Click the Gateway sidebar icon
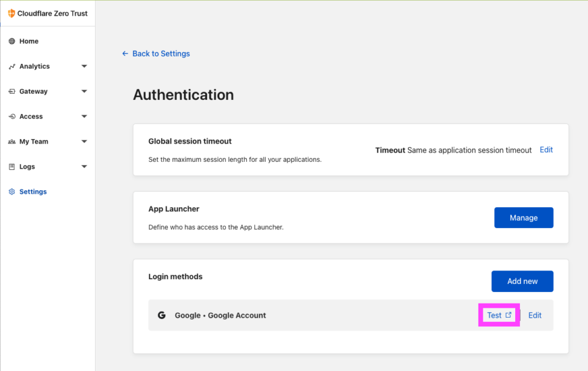Screen dimensions: 588x371 tap(12, 91)
